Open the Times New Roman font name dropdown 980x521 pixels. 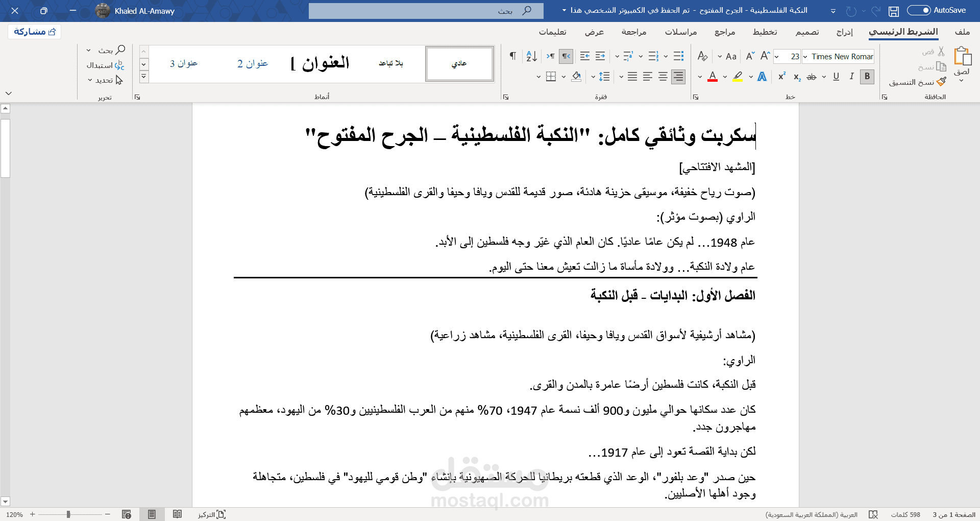pyautogui.click(x=805, y=57)
